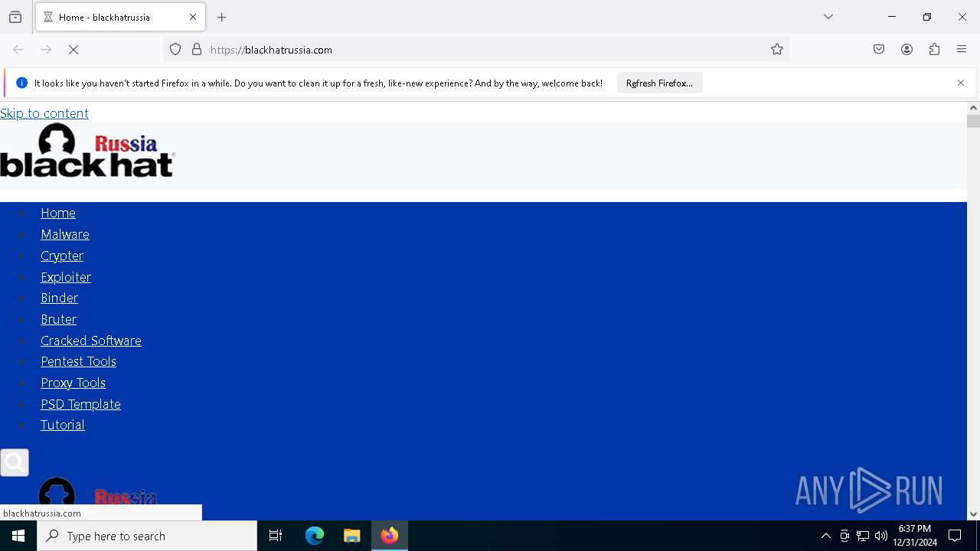
Task: Open Save to Pocket icon
Action: pyautogui.click(x=879, y=50)
